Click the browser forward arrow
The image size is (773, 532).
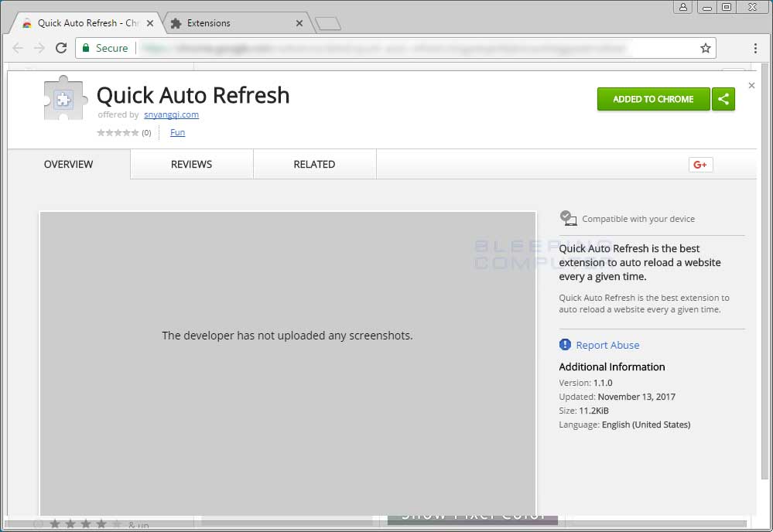(x=39, y=48)
